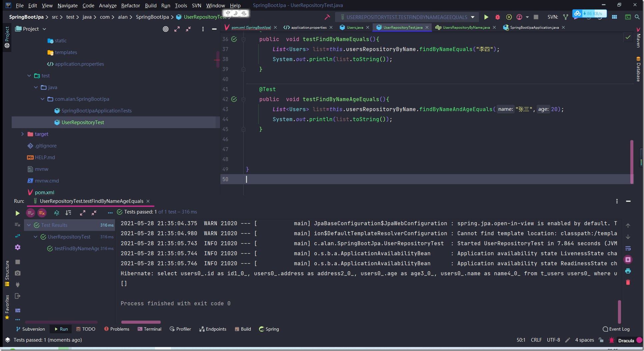The width and height of the screenshot is (644, 351).
Task: Click the Build hammer icon
Action: 327,17
